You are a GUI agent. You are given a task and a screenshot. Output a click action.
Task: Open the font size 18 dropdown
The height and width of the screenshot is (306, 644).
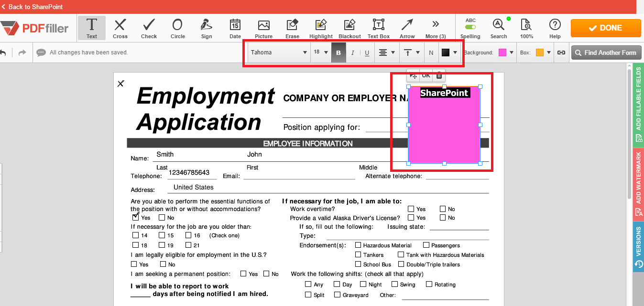click(321, 53)
